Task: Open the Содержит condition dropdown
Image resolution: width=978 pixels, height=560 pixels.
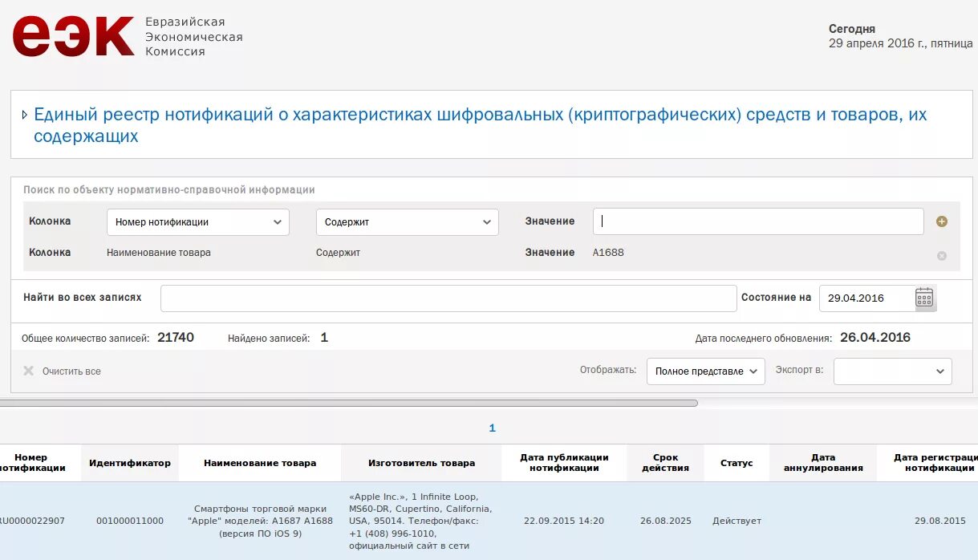Action: [408, 222]
